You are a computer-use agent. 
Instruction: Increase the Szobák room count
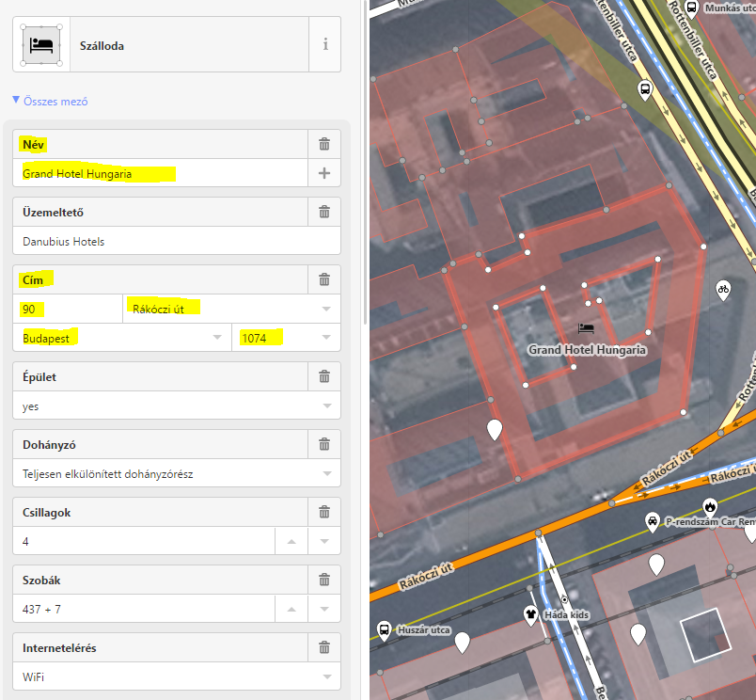tap(291, 610)
